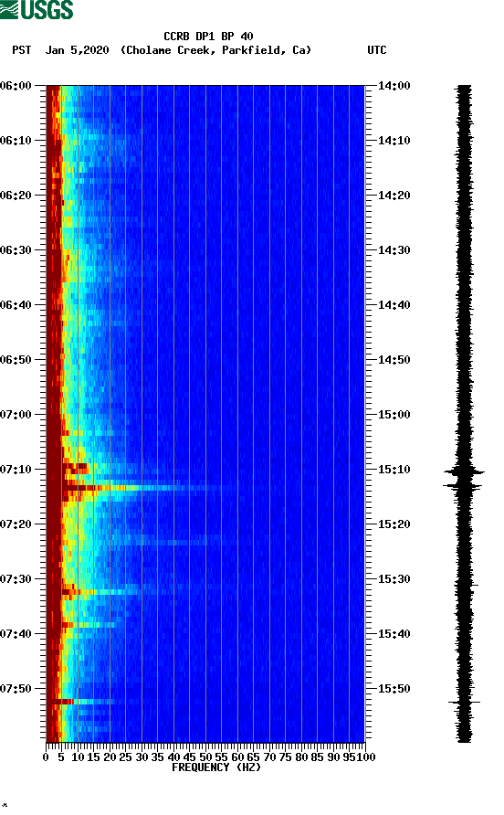Click the 14:00 UTC time label

pos(394,86)
